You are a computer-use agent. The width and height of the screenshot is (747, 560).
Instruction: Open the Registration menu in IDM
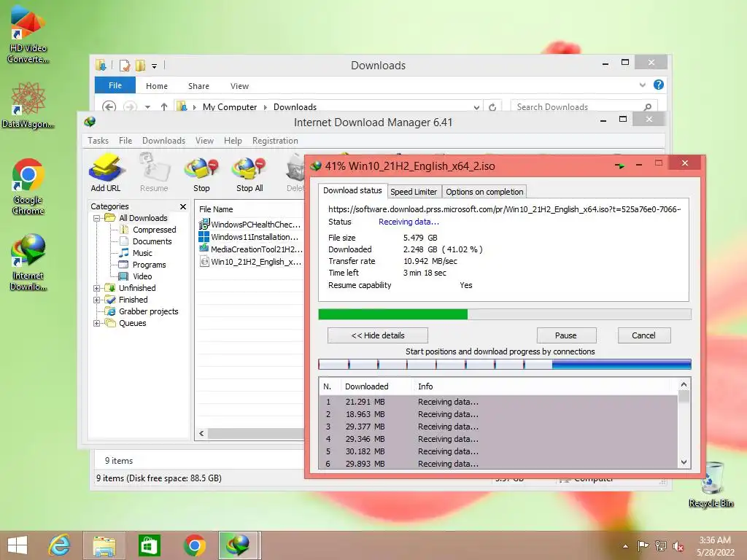click(x=275, y=141)
